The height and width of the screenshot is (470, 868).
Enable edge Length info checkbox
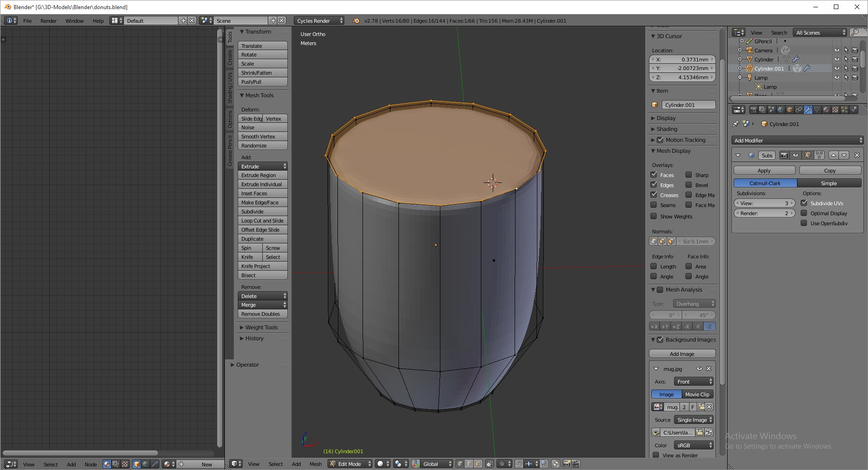(x=654, y=266)
